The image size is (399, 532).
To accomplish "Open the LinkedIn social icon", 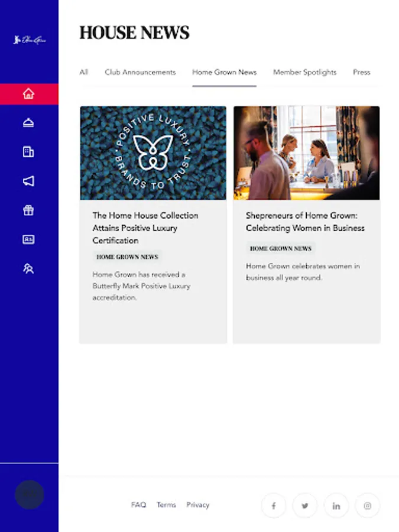I will click(336, 505).
